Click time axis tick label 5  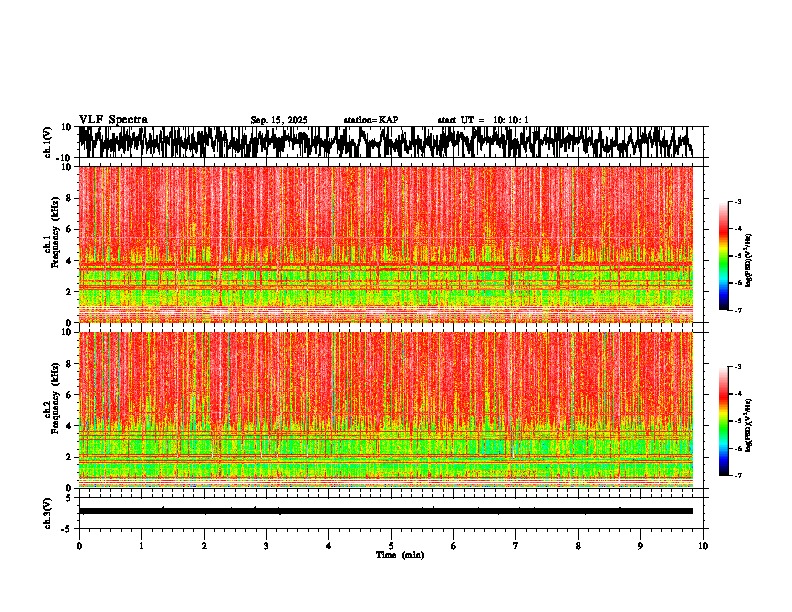pyautogui.click(x=391, y=546)
